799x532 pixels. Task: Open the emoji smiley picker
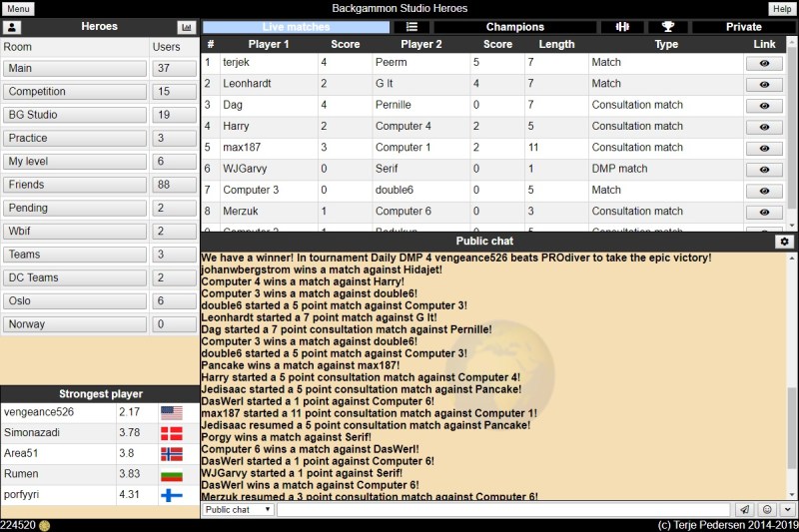[x=767, y=509]
